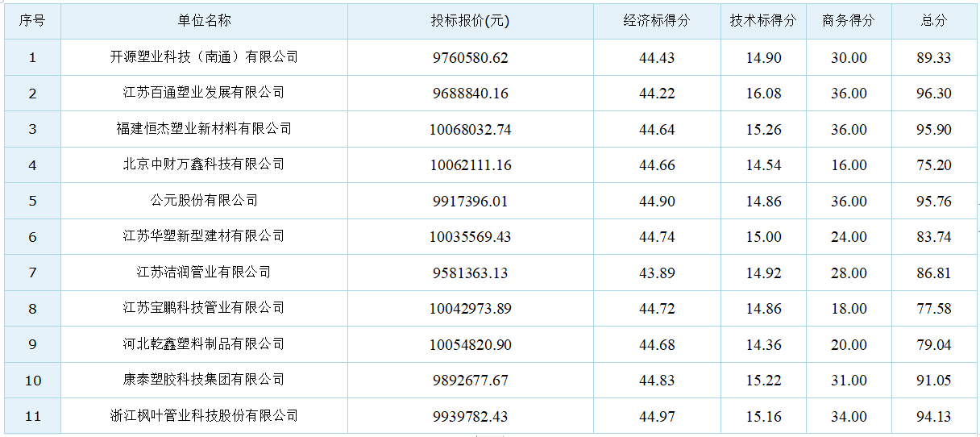Image resolution: width=980 pixels, height=437 pixels.
Task: Click bid price 10054820.90
Action: (x=471, y=345)
